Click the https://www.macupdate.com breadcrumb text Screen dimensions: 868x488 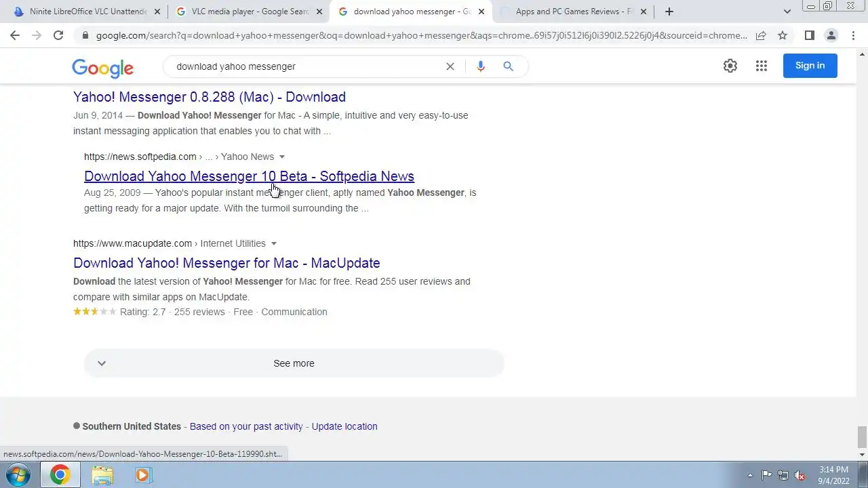click(133, 243)
